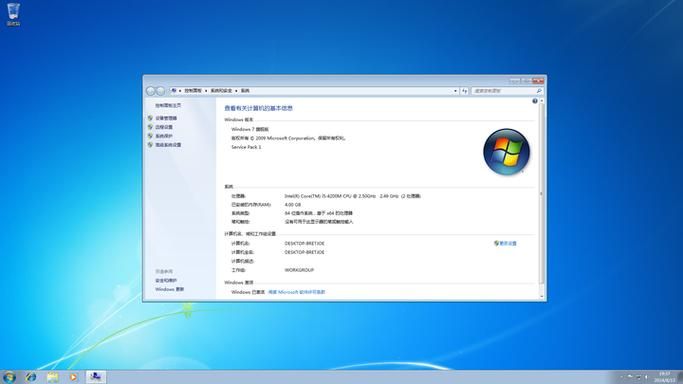Open Windows Explorer folder icon on taskbar
Viewport: 683px width, 384px height.
pos(52,377)
